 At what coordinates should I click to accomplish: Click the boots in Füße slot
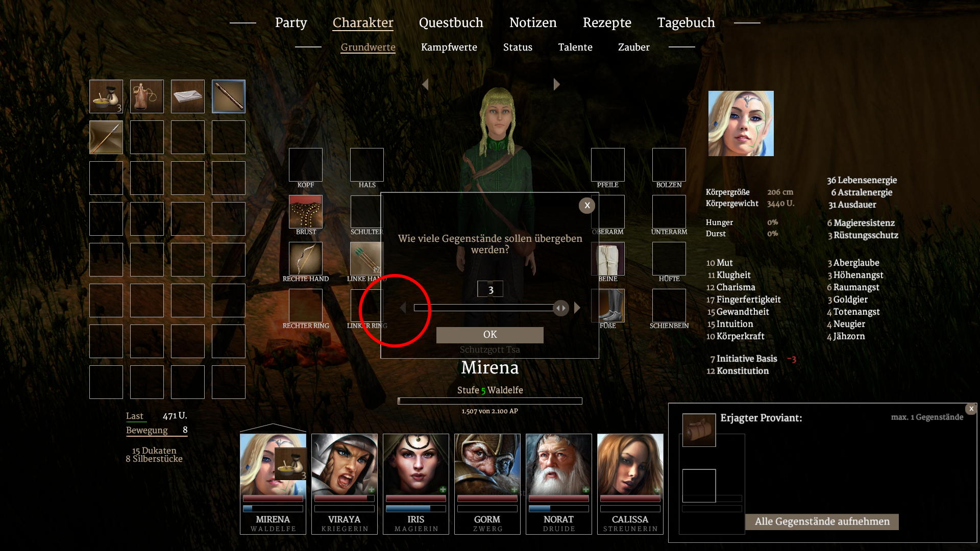point(608,306)
